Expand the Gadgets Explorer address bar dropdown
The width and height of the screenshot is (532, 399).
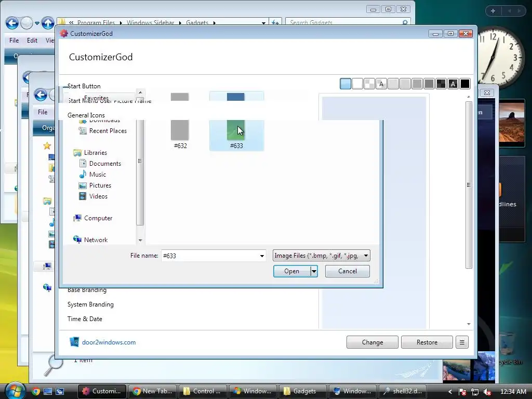[263, 23]
